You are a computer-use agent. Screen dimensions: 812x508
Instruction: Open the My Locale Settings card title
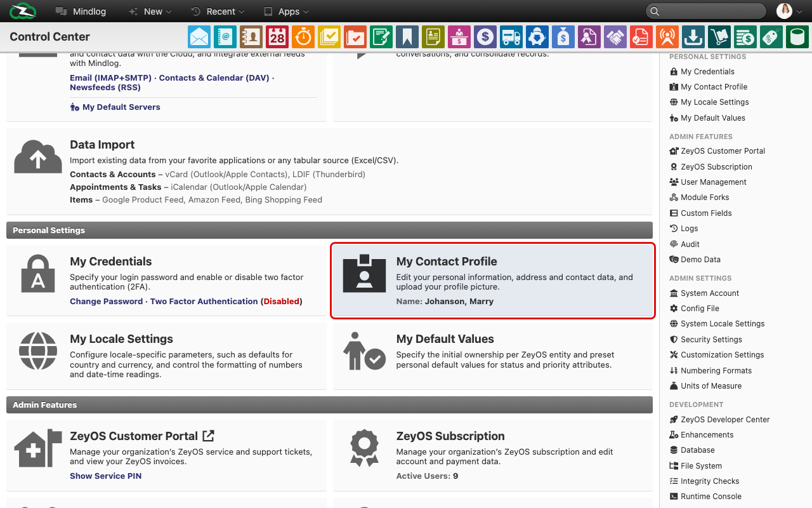pyautogui.click(x=121, y=339)
